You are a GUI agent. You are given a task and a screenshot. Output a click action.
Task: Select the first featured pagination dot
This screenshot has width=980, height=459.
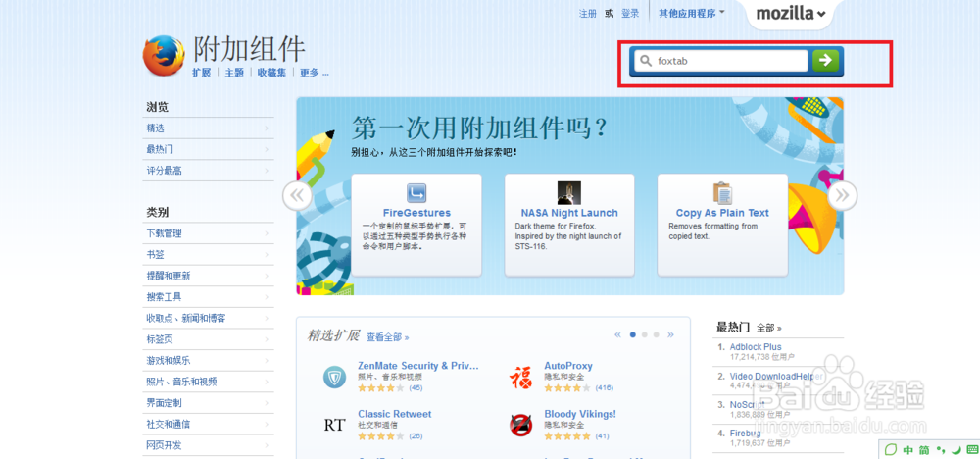pos(632,334)
